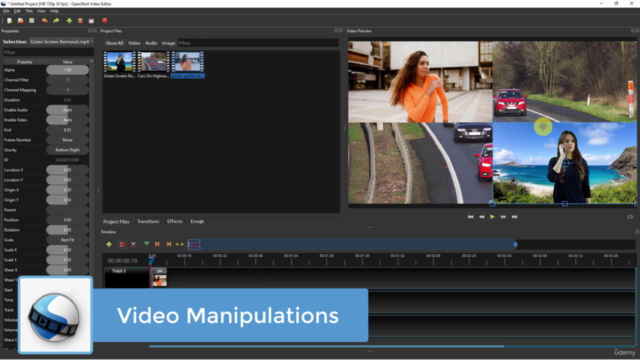Screen dimensions: 640x360
Task: Click the Choose Profile toolbar icon
Action: pos(80,20)
